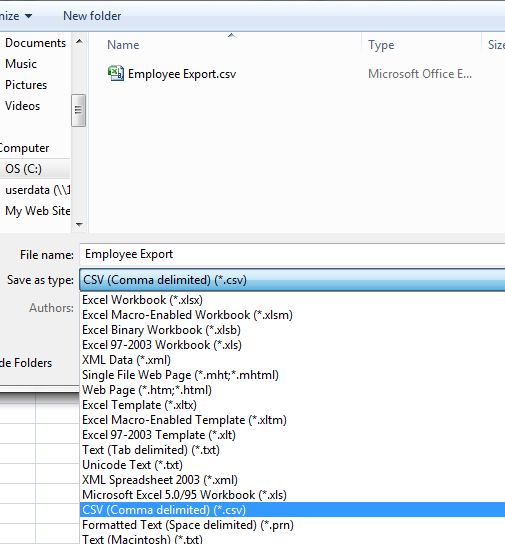The image size is (505, 544).
Task: Sort files by the Type column
Action: click(x=381, y=45)
